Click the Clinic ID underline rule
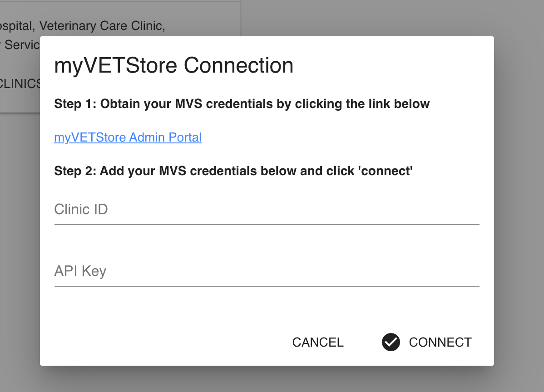544x392 pixels. [x=267, y=224]
